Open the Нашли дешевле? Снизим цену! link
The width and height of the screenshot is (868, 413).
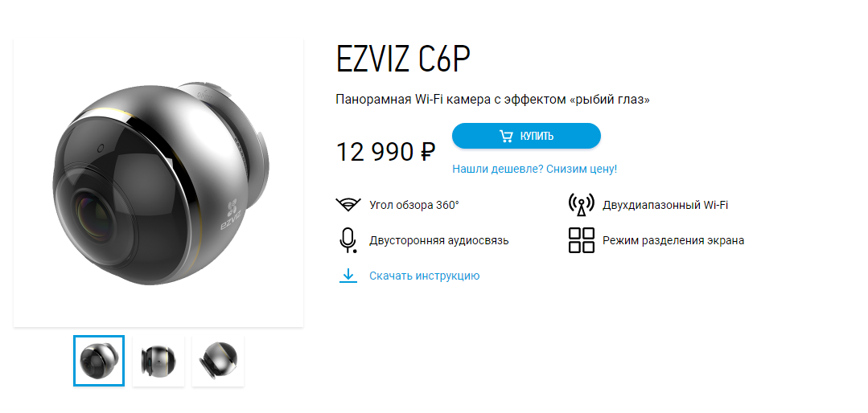pos(534,169)
